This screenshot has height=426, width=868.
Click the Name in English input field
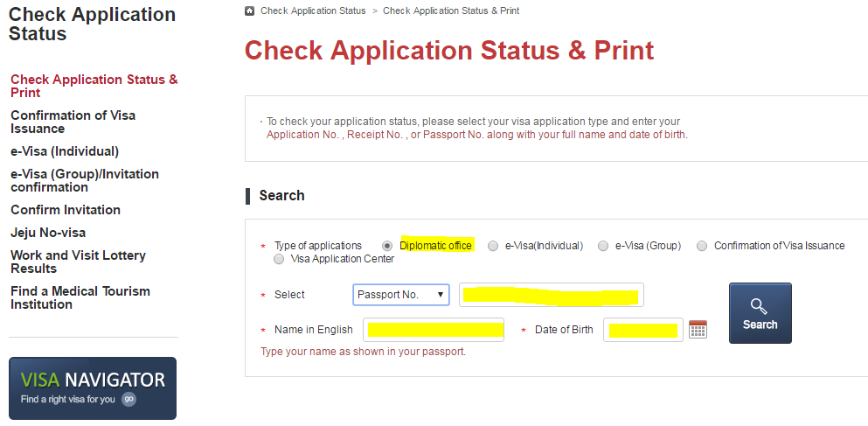[x=434, y=330]
